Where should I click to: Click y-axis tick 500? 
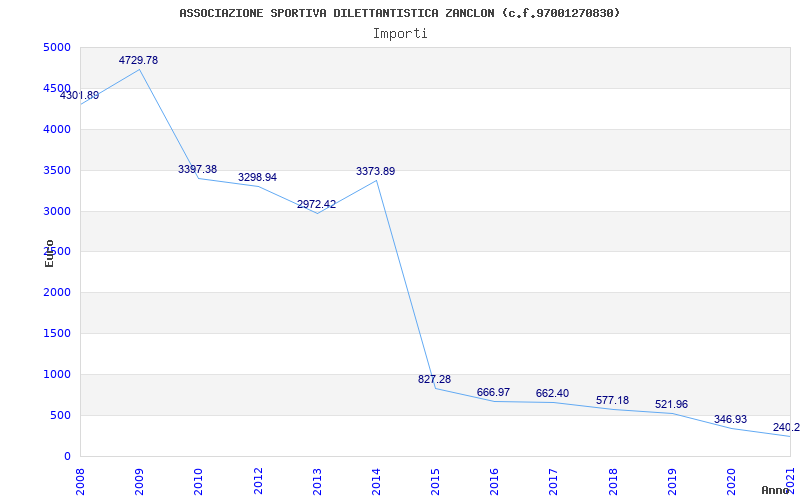[x=61, y=415]
